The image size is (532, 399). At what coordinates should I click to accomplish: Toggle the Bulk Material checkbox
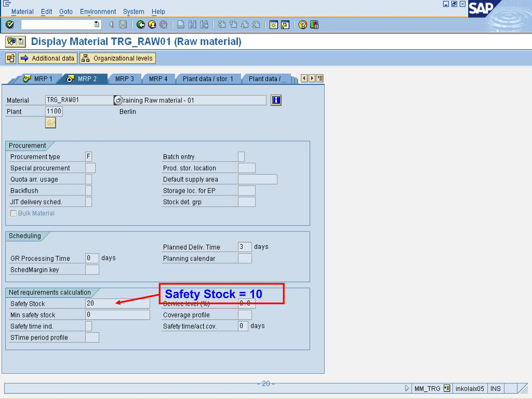(13, 213)
